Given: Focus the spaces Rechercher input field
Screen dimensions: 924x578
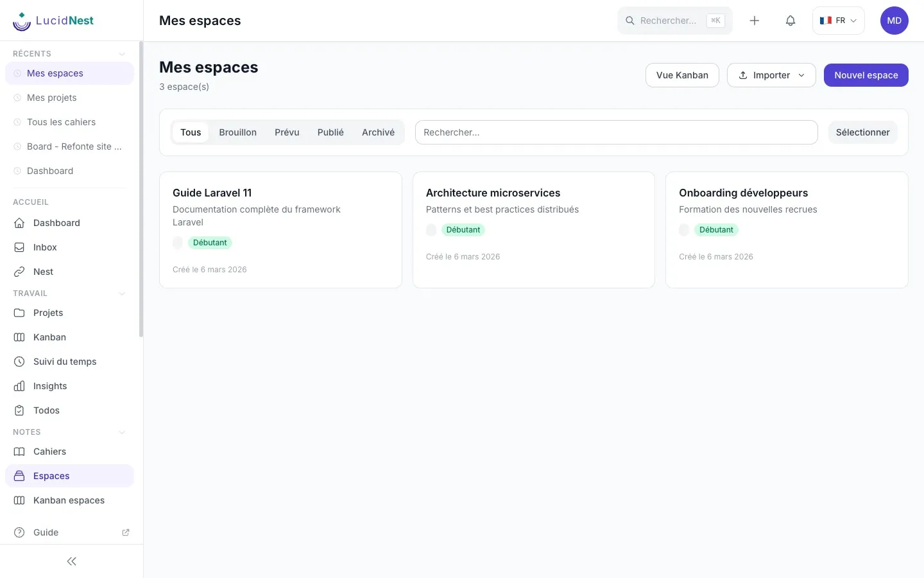Looking at the screenshot, I should [617, 132].
